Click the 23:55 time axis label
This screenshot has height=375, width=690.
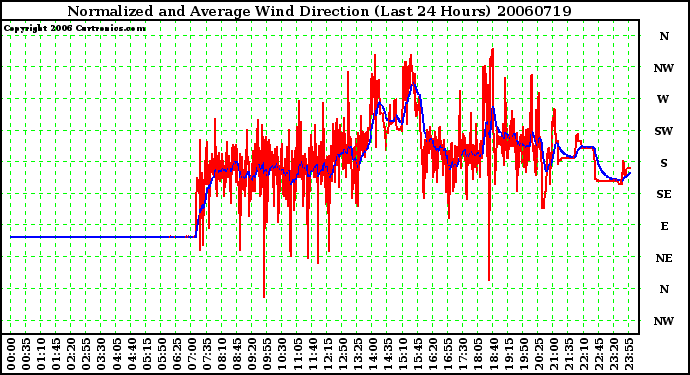point(629,354)
